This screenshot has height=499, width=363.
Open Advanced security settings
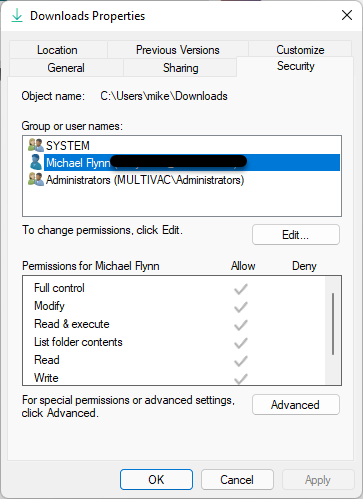point(296,405)
